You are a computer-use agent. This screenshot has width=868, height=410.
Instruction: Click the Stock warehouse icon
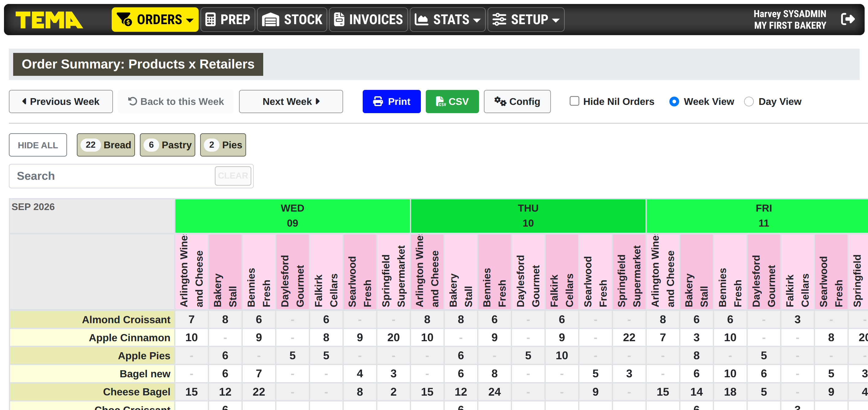(x=271, y=20)
